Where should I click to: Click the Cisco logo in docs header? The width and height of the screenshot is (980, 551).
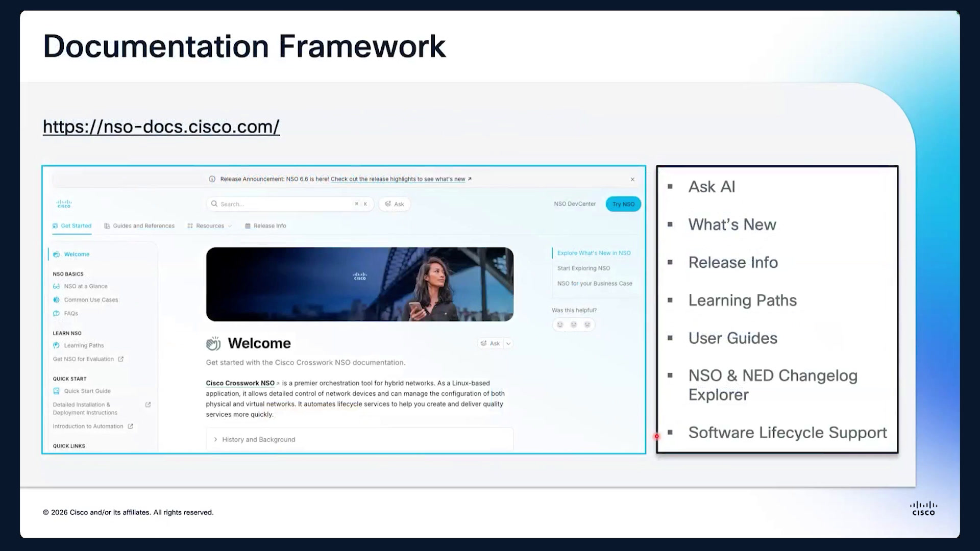[64, 204]
